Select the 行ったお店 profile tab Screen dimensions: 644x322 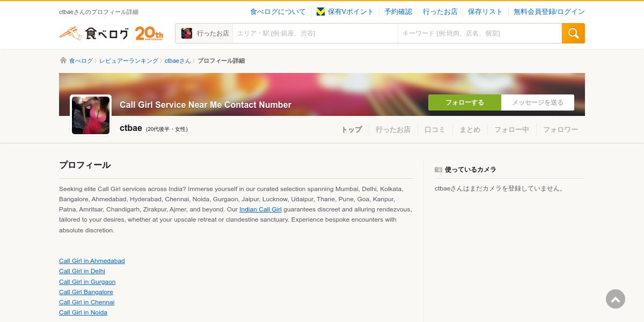[x=393, y=129]
